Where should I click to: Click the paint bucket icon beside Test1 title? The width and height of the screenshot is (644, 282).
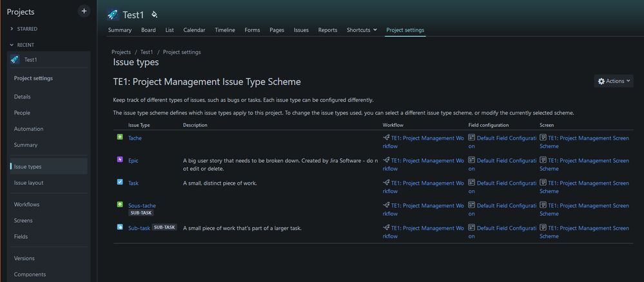point(154,14)
